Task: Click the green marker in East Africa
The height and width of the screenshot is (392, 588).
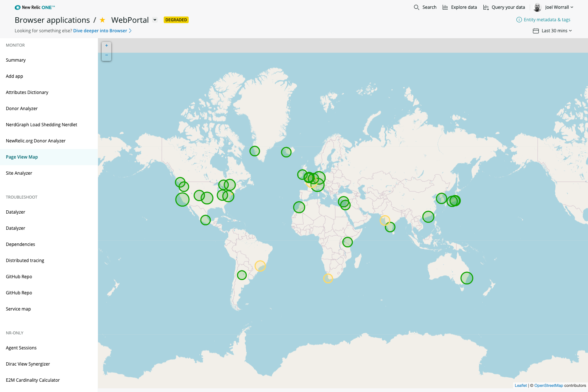Action: point(348,242)
